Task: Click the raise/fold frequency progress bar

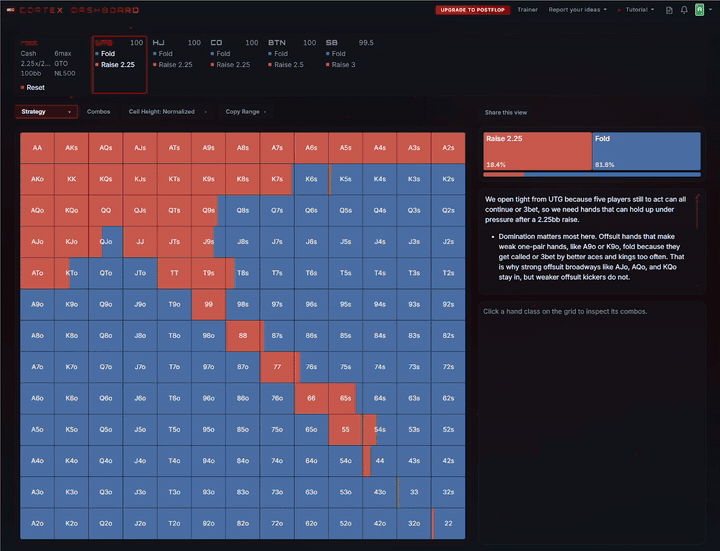Action: click(592, 174)
